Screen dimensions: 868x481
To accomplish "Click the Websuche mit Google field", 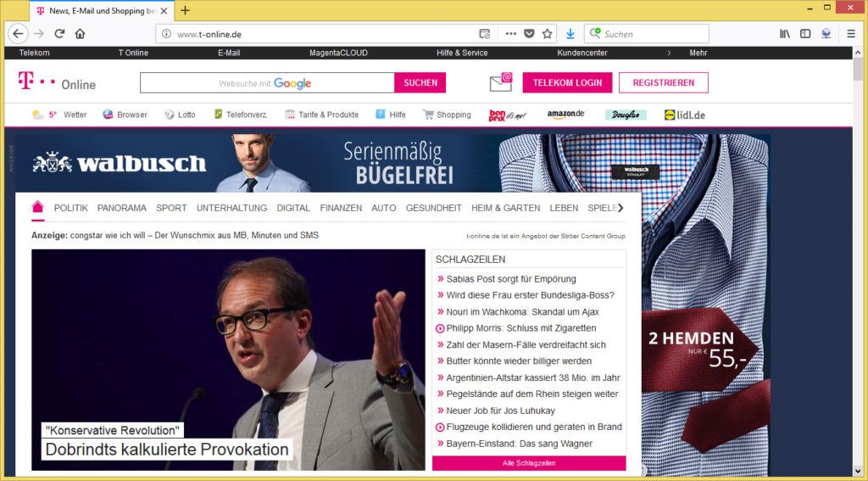I will point(267,82).
